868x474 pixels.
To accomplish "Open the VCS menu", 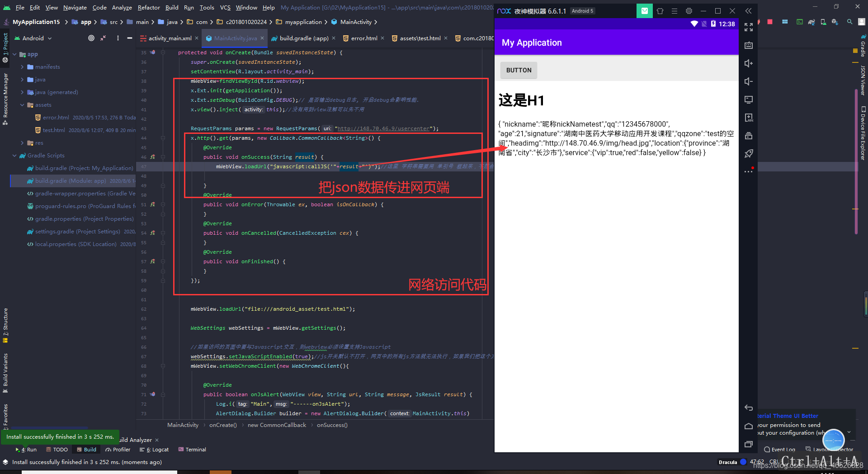I will tap(225, 7).
